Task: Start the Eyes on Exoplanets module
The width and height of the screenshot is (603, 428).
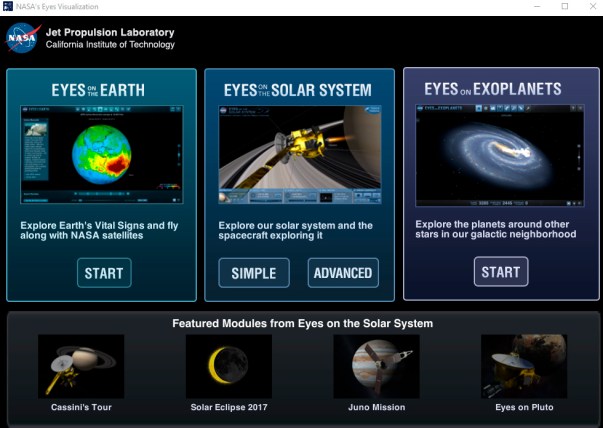Action: 501,272
